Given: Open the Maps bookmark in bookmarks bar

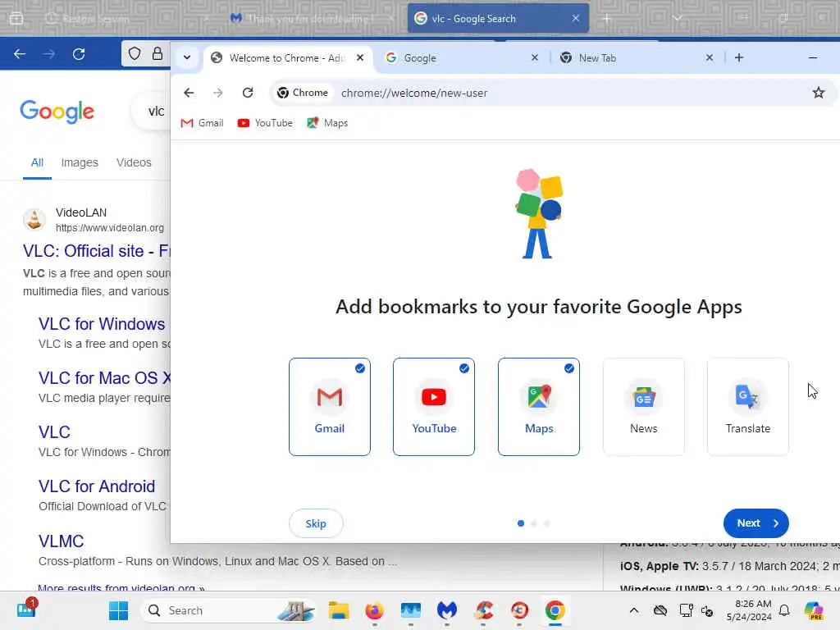Looking at the screenshot, I should (x=327, y=123).
